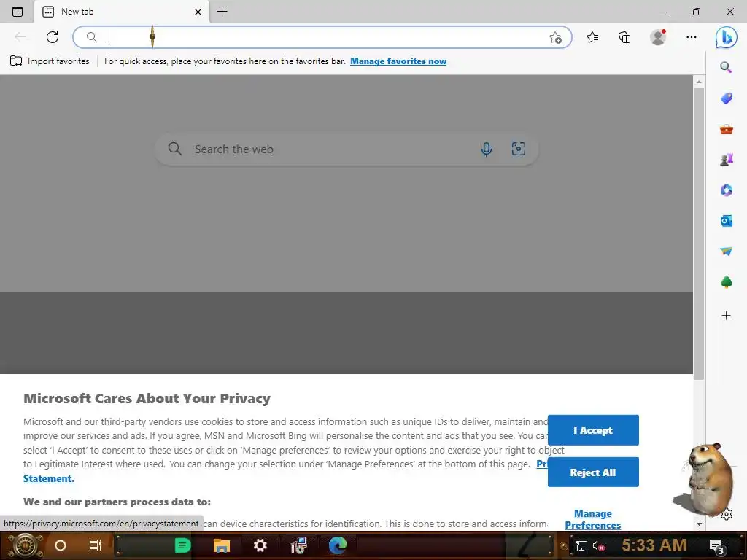Click the 5:33 AM clock
747x560 pixels.
pos(654,545)
